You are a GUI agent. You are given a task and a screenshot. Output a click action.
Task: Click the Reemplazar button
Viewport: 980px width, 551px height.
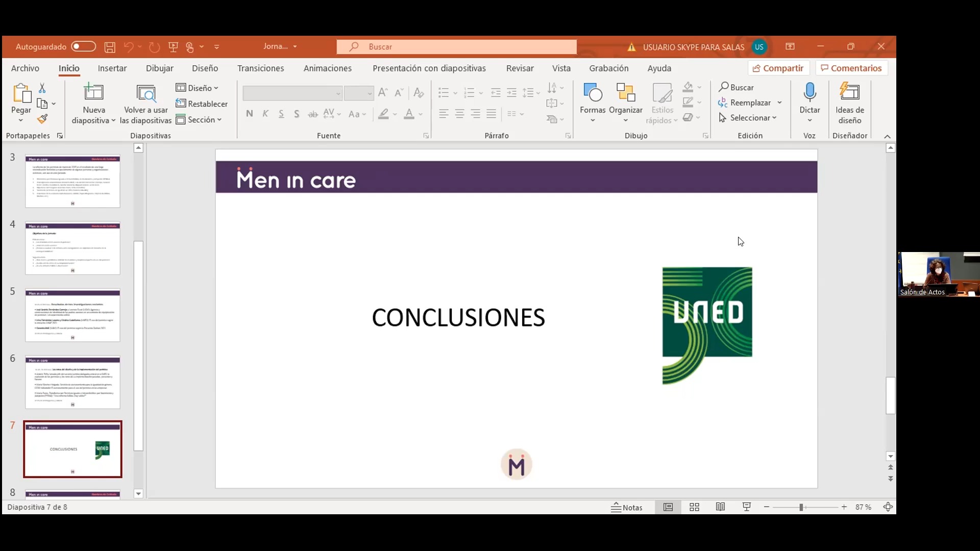[x=745, y=103]
